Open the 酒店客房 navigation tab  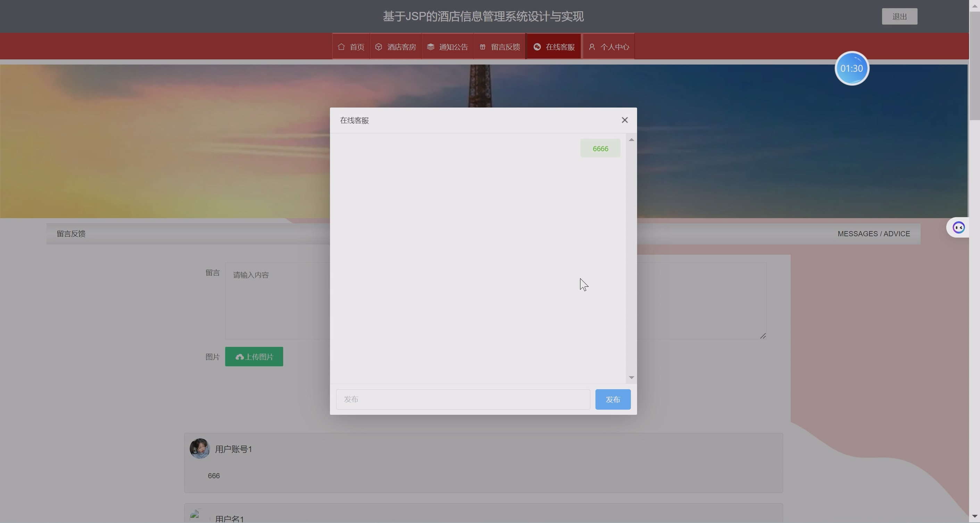coord(396,47)
